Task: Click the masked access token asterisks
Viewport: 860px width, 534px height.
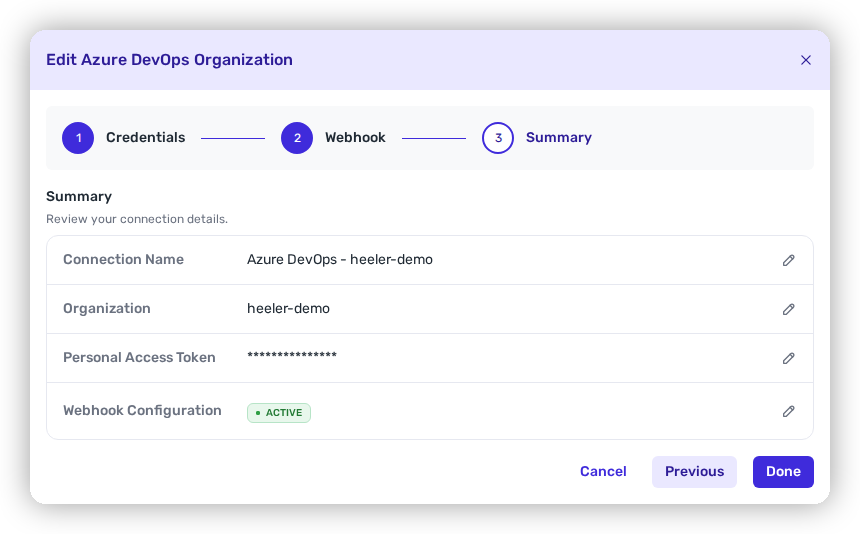Action: point(292,355)
